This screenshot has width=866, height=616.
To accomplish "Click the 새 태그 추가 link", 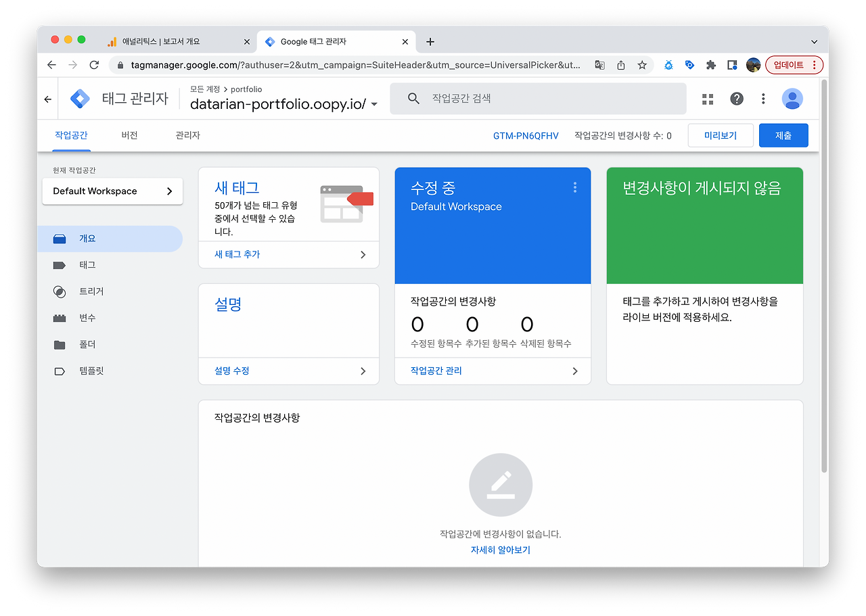I will click(237, 254).
